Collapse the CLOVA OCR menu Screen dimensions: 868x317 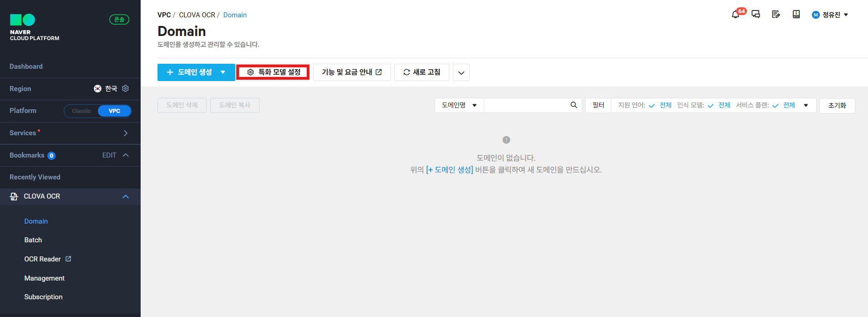(126, 196)
